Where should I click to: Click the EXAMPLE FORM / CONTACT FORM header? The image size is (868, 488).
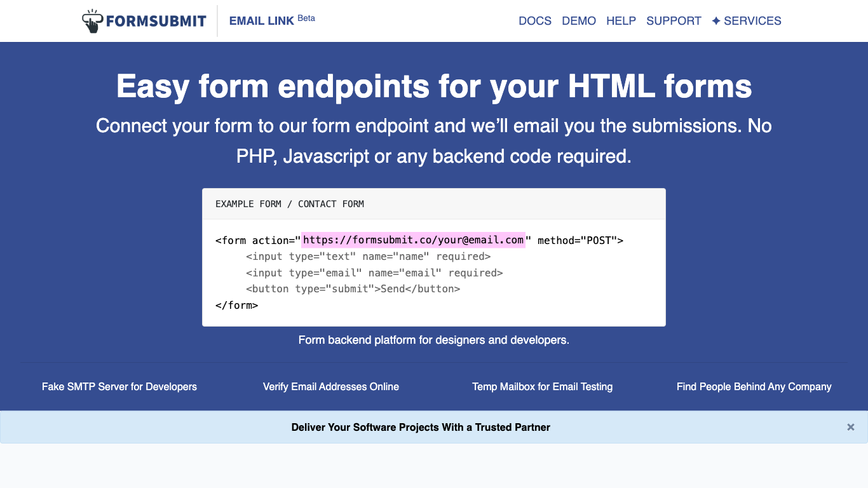(290, 204)
